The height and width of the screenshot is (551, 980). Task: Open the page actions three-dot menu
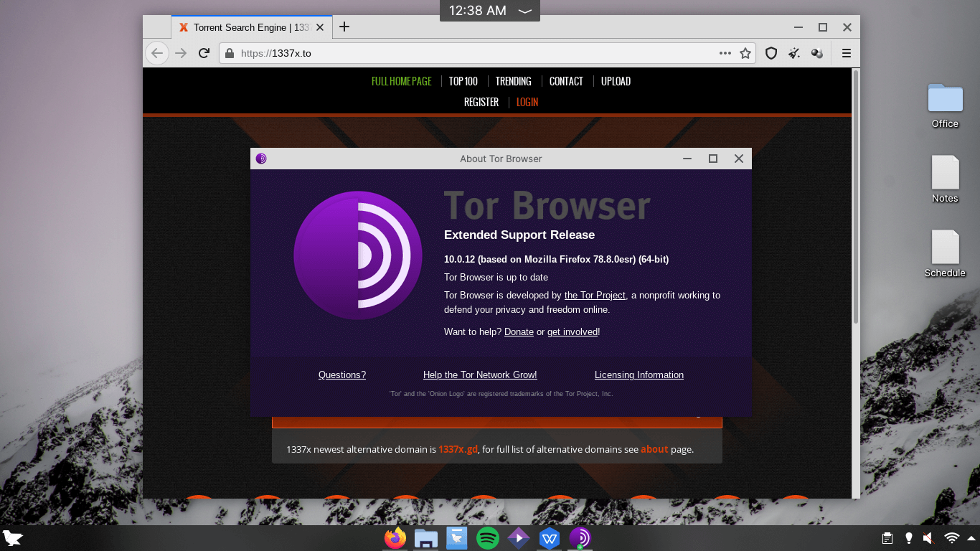coord(725,53)
